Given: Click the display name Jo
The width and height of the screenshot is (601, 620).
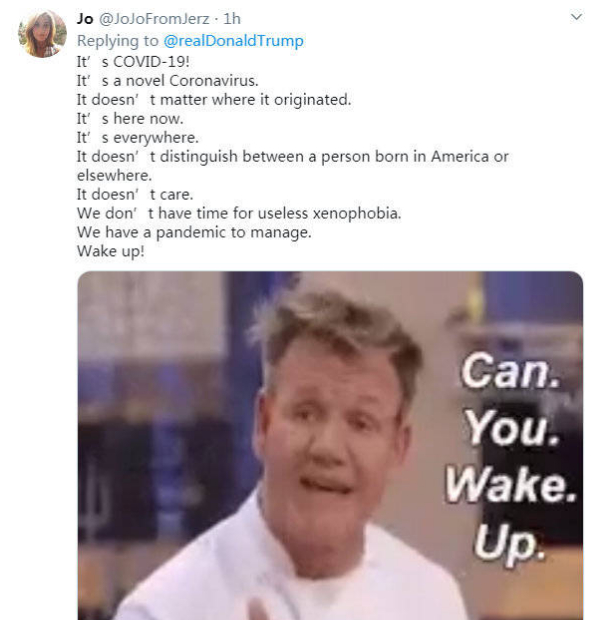Looking at the screenshot, I should (85, 19).
